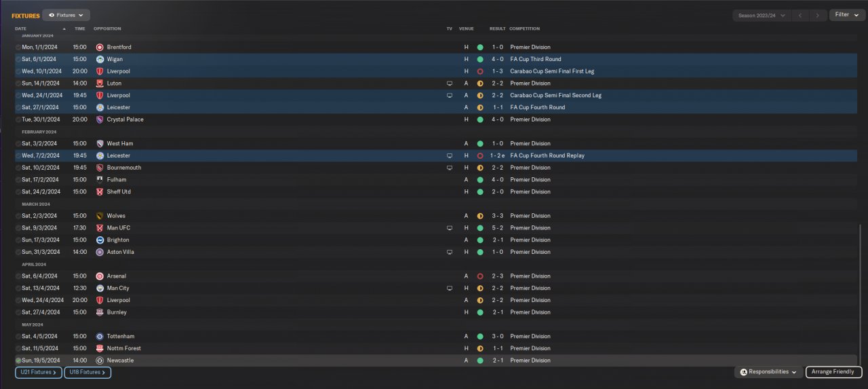This screenshot has width=868, height=389.
Task: Click the Tottenham club badge
Action: pos(100,337)
